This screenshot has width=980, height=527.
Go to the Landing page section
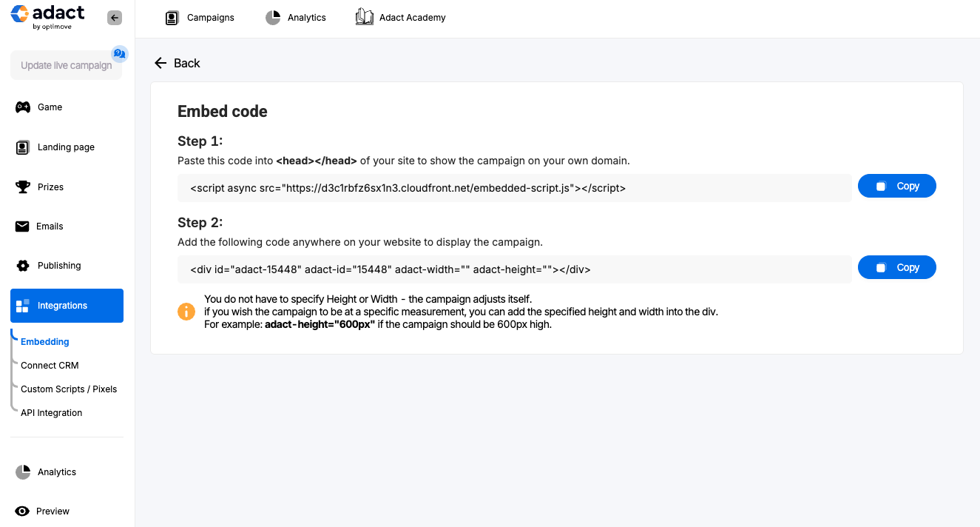point(67,147)
